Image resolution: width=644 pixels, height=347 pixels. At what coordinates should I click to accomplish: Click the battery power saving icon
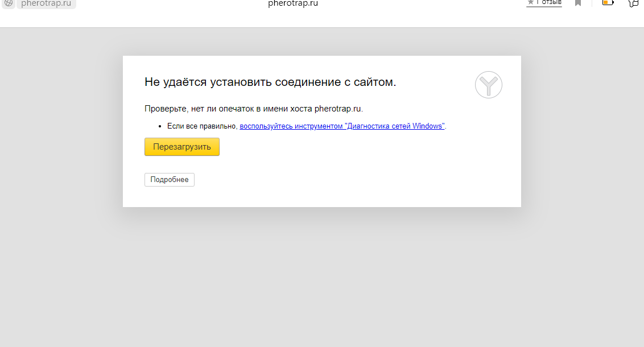(x=608, y=3)
